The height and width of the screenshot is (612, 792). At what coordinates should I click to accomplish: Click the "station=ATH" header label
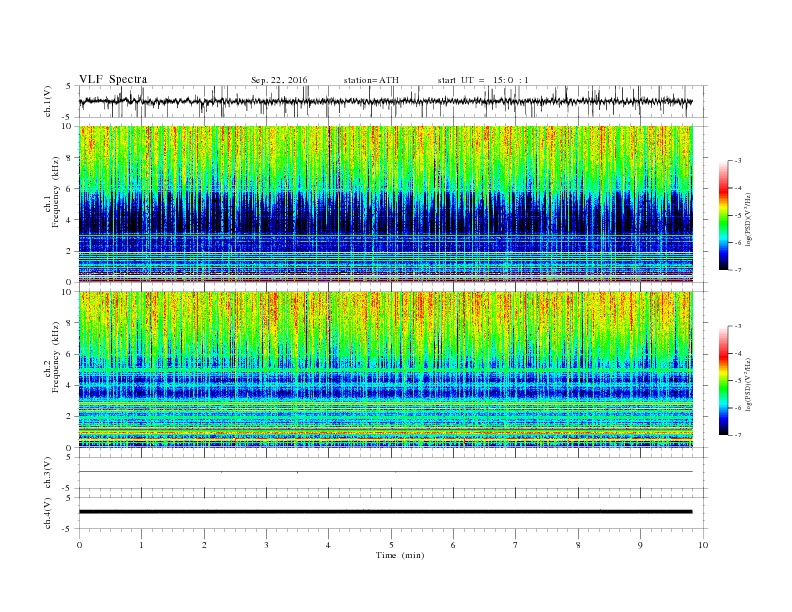371,80
